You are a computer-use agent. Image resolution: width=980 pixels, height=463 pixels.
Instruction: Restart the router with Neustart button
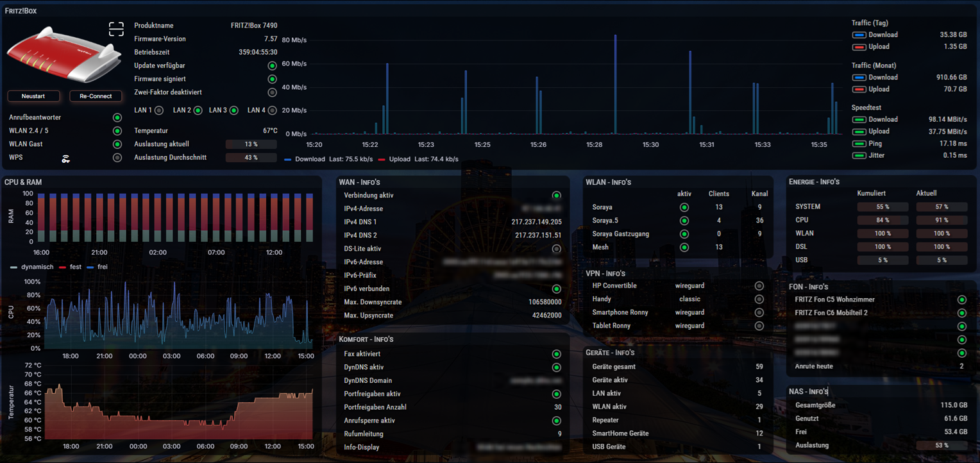(33, 96)
